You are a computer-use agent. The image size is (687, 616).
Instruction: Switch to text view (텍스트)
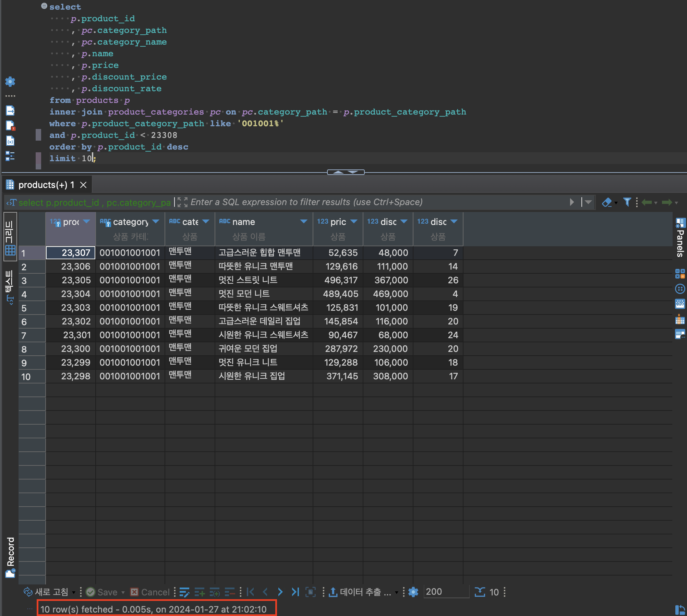(10, 286)
